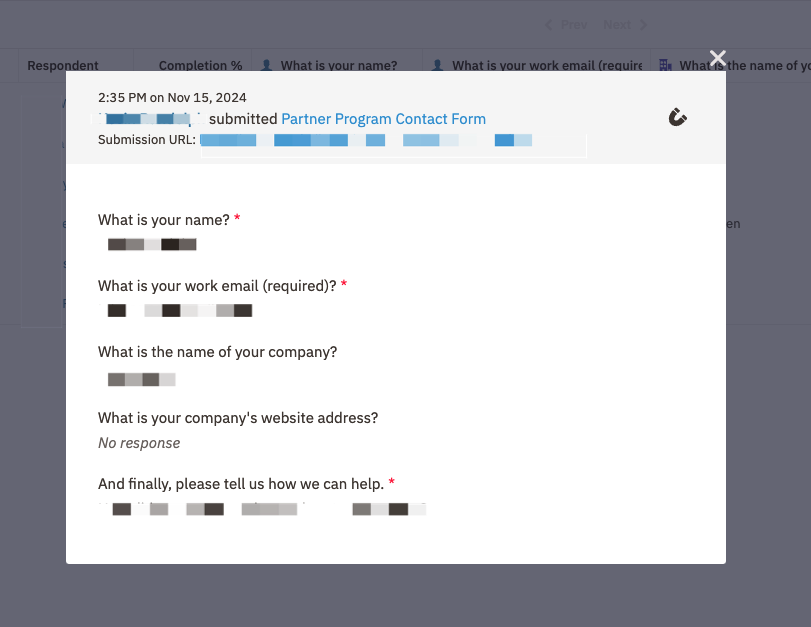Click person icon beside work email column
The width and height of the screenshot is (811, 627).
click(x=438, y=66)
